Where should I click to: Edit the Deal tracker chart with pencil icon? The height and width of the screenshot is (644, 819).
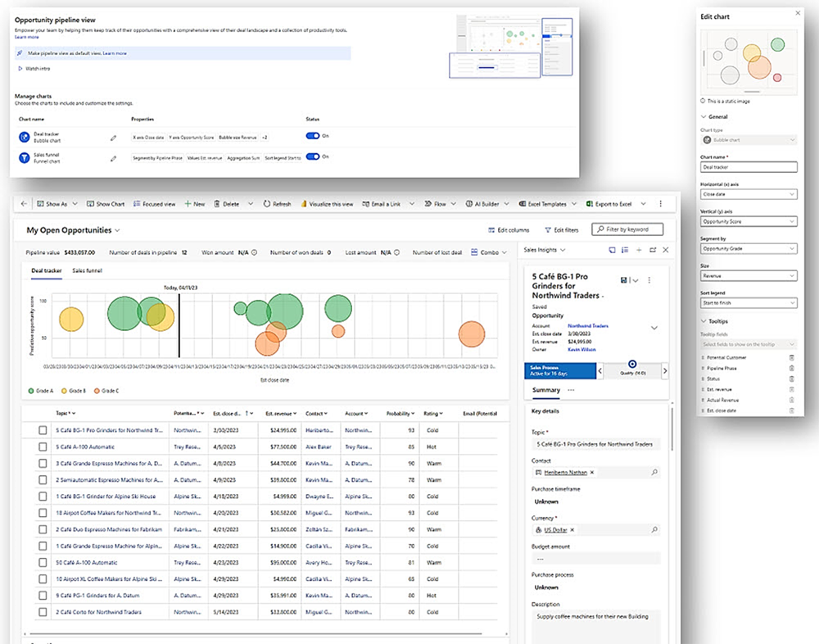click(x=114, y=138)
